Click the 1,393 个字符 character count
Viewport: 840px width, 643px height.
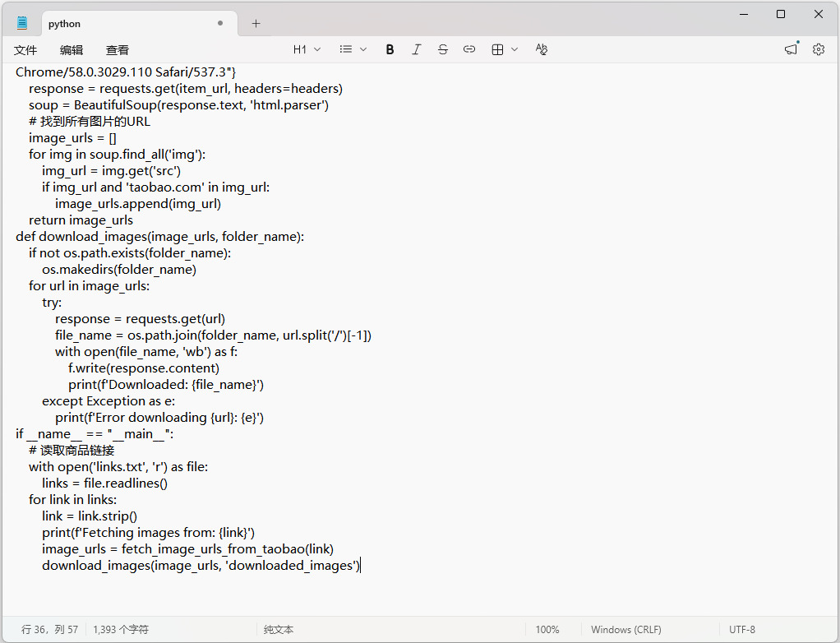pos(121,630)
